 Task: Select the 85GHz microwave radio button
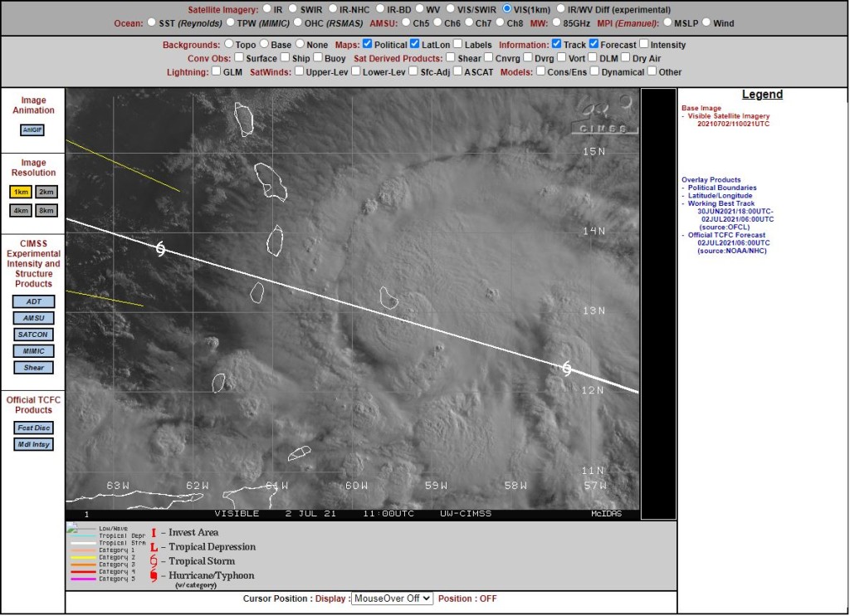556,22
